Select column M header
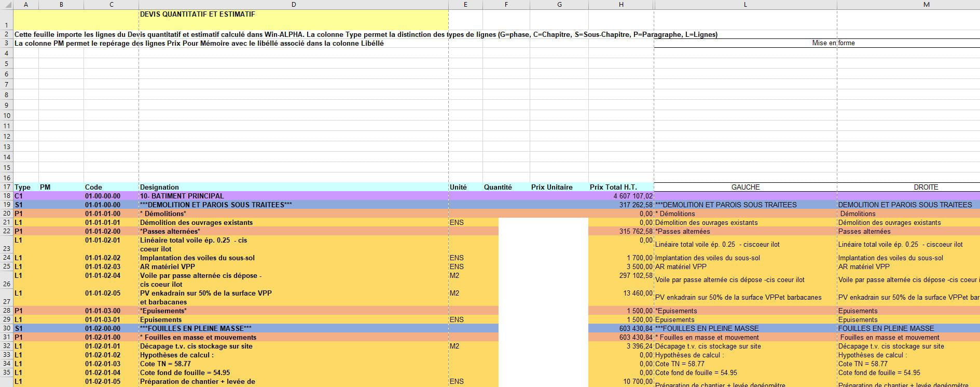980x387 pixels. [x=927, y=4]
